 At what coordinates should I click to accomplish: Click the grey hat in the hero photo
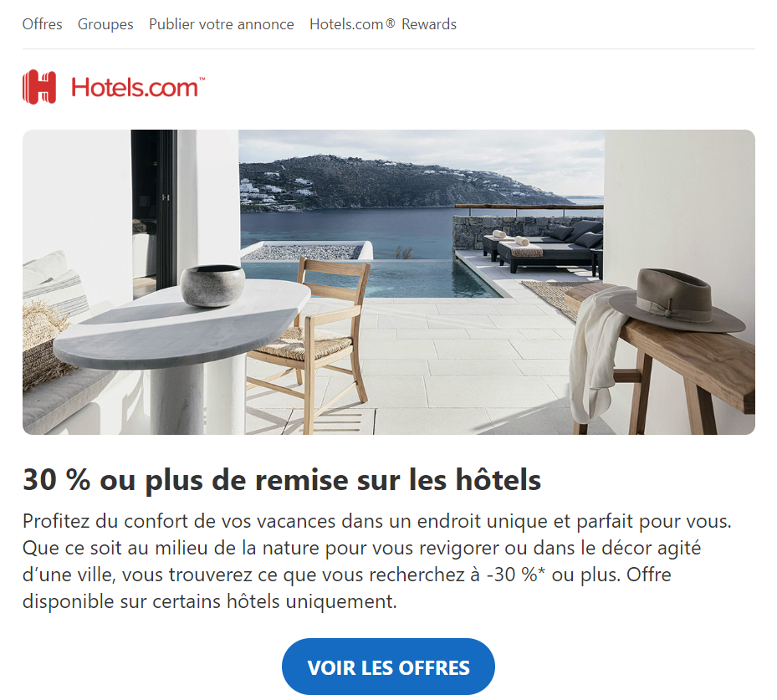tap(677, 299)
